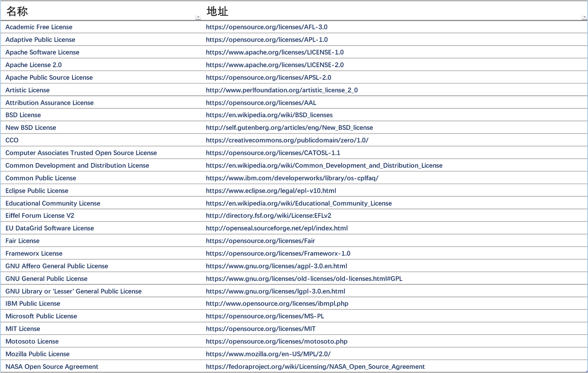This screenshot has height=373, width=588.
Task: Select the 名称 column header
Action: [17, 11]
